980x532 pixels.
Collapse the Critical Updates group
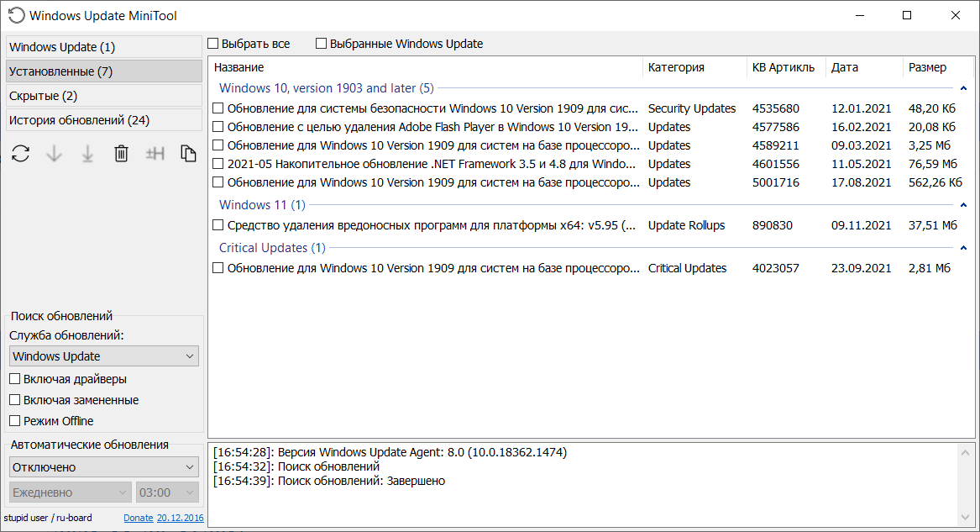point(963,248)
